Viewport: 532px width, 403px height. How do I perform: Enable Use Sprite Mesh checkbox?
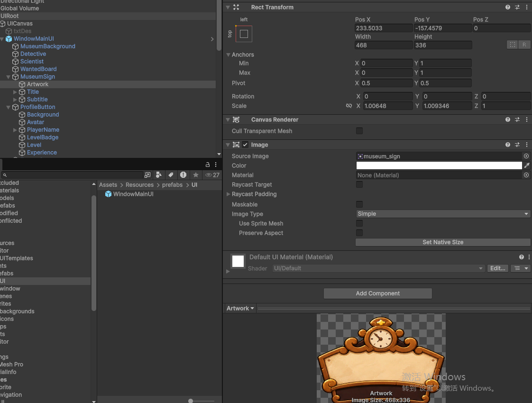[359, 223]
